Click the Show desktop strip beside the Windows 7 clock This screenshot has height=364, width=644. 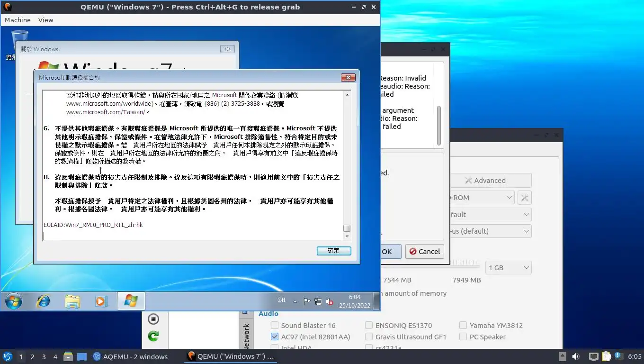376,301
